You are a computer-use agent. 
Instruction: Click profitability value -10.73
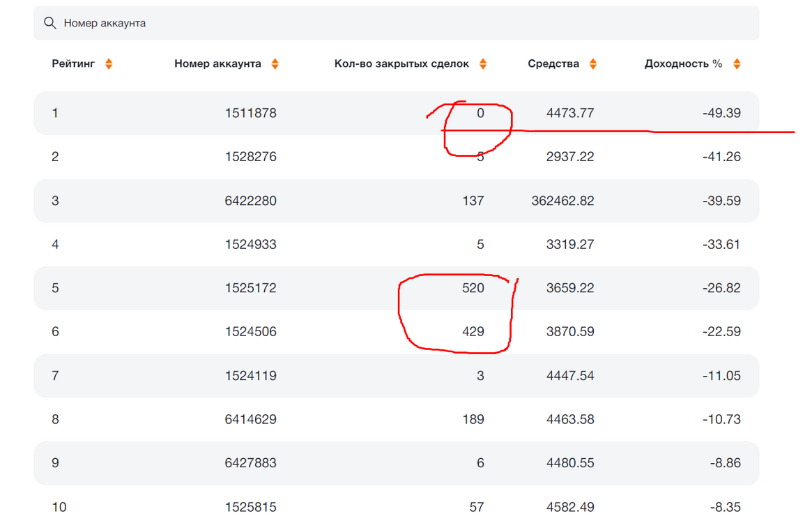tap(721, 419)
